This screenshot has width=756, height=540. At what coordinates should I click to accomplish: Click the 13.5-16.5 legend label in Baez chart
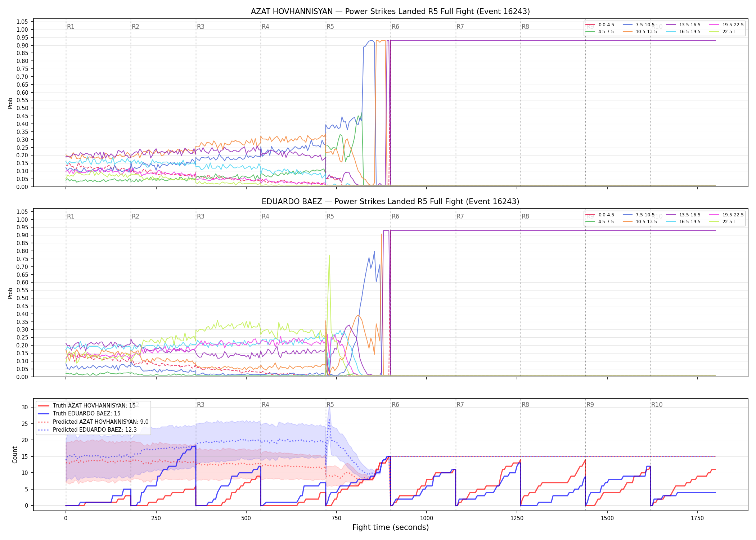click(690, 215)
